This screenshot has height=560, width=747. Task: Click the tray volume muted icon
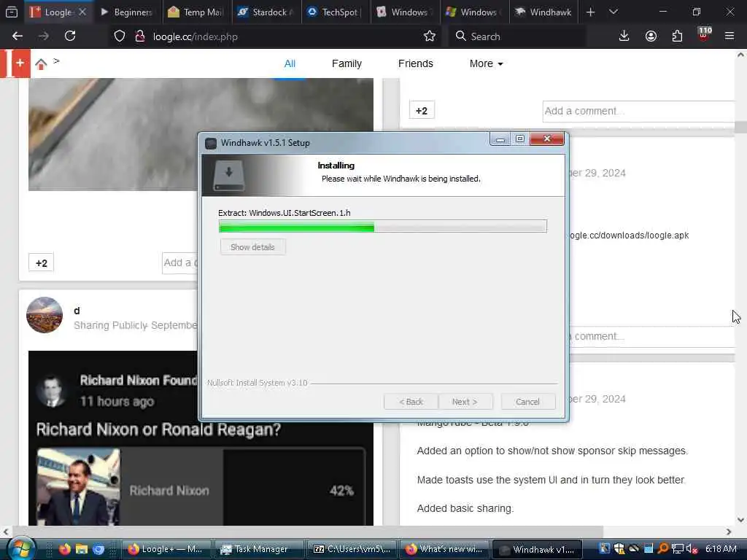tap(692, 549)
